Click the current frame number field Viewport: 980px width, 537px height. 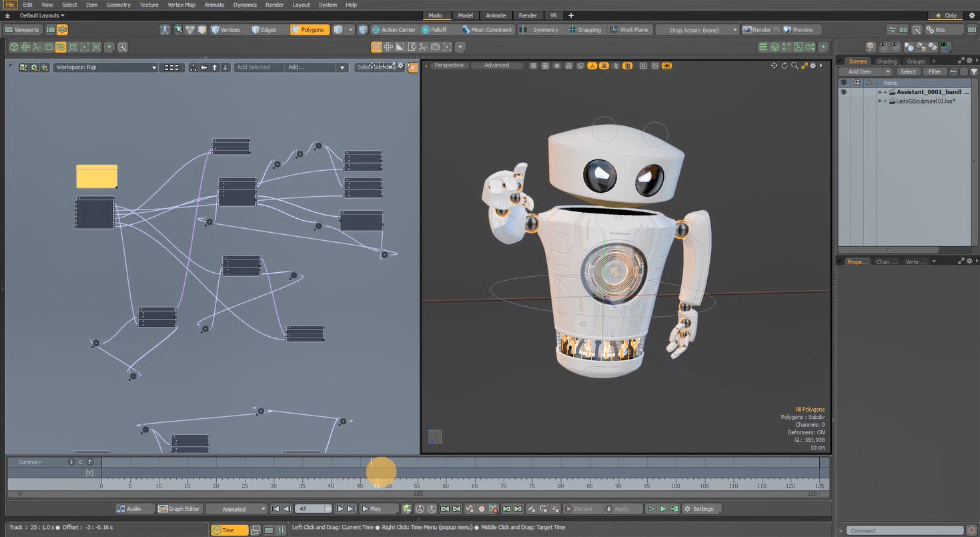312,509
